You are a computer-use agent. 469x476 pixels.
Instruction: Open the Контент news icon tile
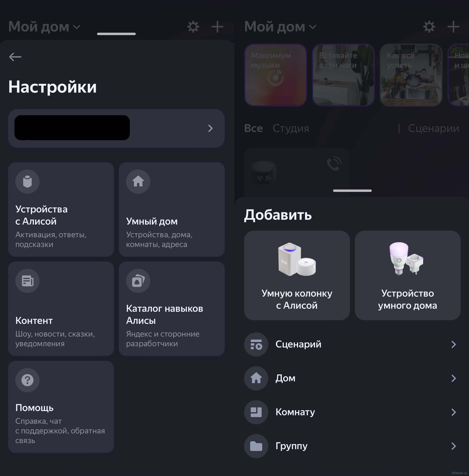[x=61, y=309]
